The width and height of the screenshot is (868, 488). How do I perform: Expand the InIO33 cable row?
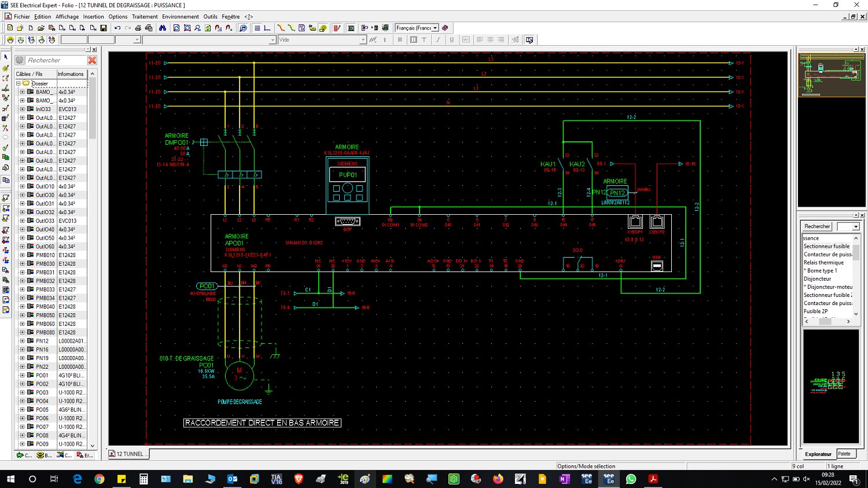(x=23, y=109)
